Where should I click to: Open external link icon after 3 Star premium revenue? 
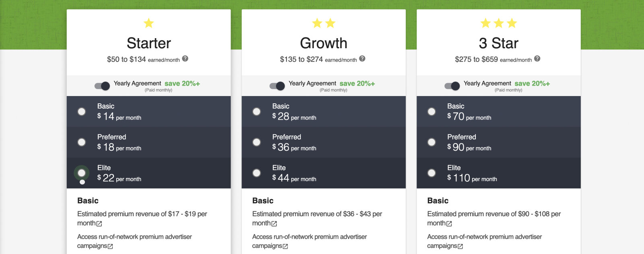tap(449, 223)
